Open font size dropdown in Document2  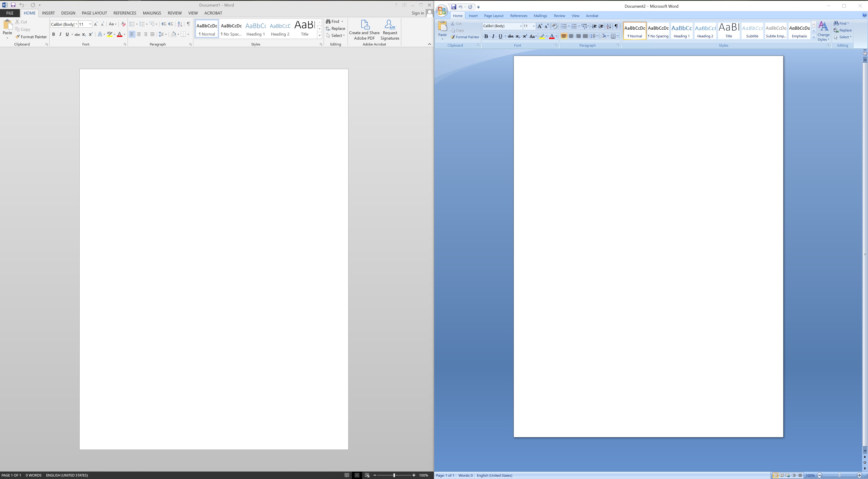(x=534, y=26)
